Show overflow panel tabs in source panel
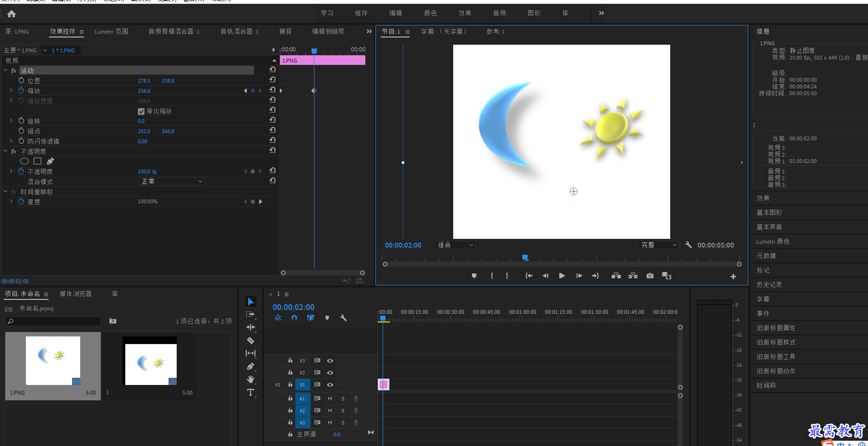 369,31
